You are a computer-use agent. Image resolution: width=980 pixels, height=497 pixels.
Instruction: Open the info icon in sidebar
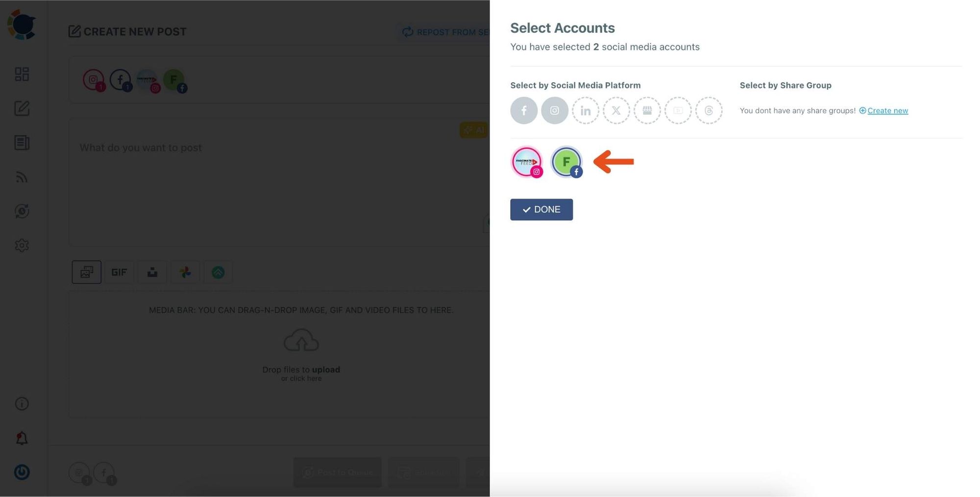(x=22, y=403)
